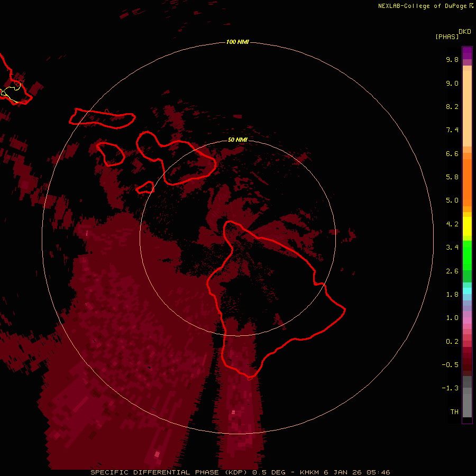This screenshot has height=476, width=476.
Task: Click the bright green segment of color bar
Action: click(467, 255)
